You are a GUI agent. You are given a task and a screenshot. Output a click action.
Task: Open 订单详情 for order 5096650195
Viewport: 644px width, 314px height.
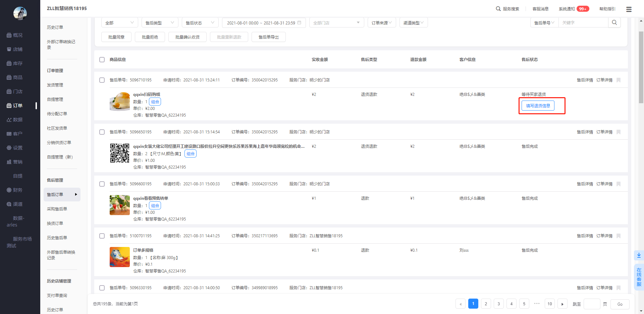[x=604, y=132]
